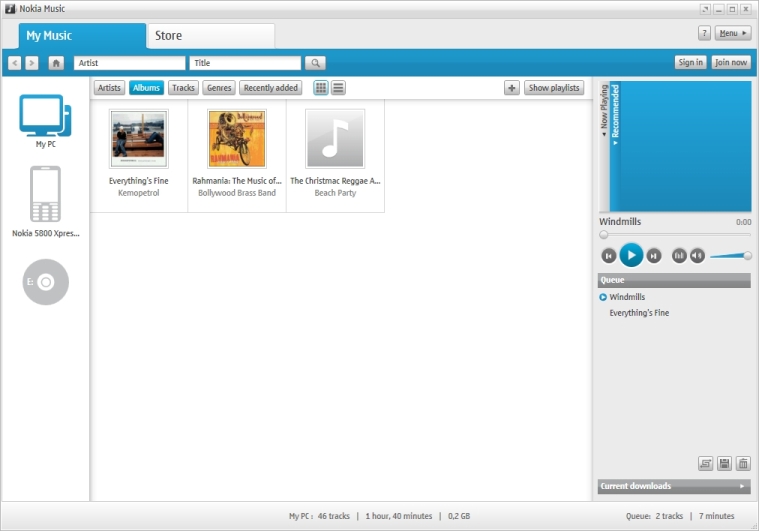Image resolution: width=759 pixels, height=531 pixels.
Task: Click the Nokia Music app icon in title bar
Action: [x=10, y=8]
